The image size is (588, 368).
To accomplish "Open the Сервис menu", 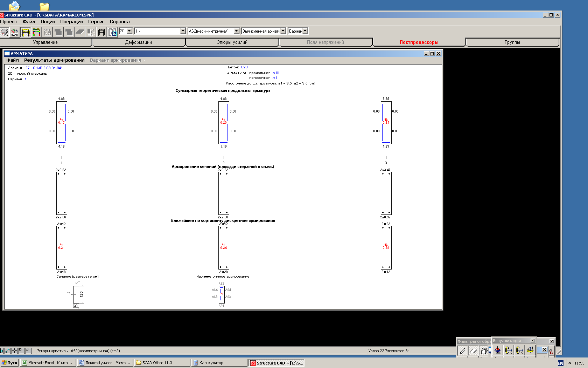I will click(96, 22).
